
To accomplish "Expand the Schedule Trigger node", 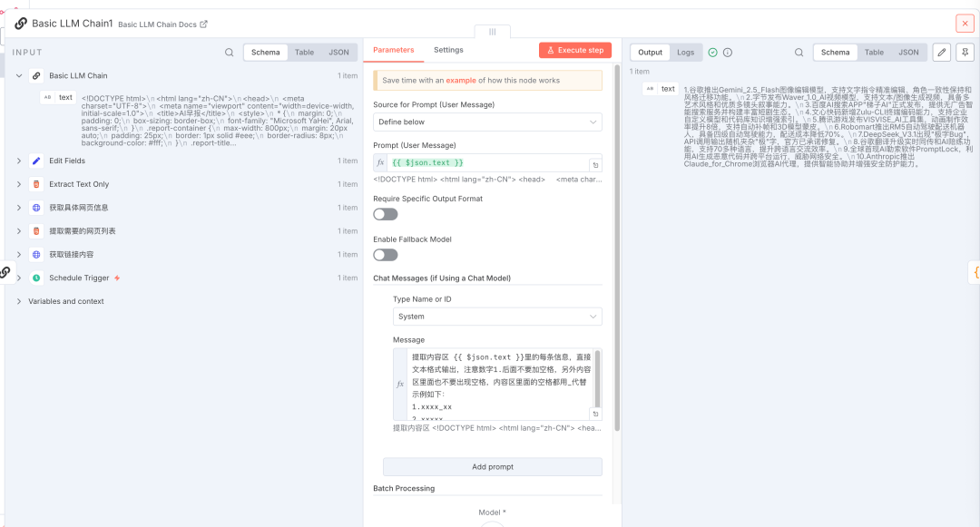I will click(x=19, y=278).
